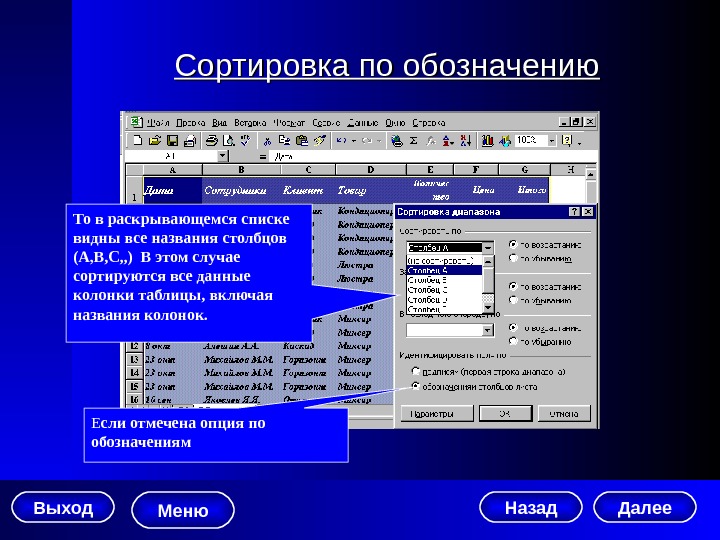Click the Name Box showing A1
This screenshot has width=720, height=540.
tap(171, 156)
